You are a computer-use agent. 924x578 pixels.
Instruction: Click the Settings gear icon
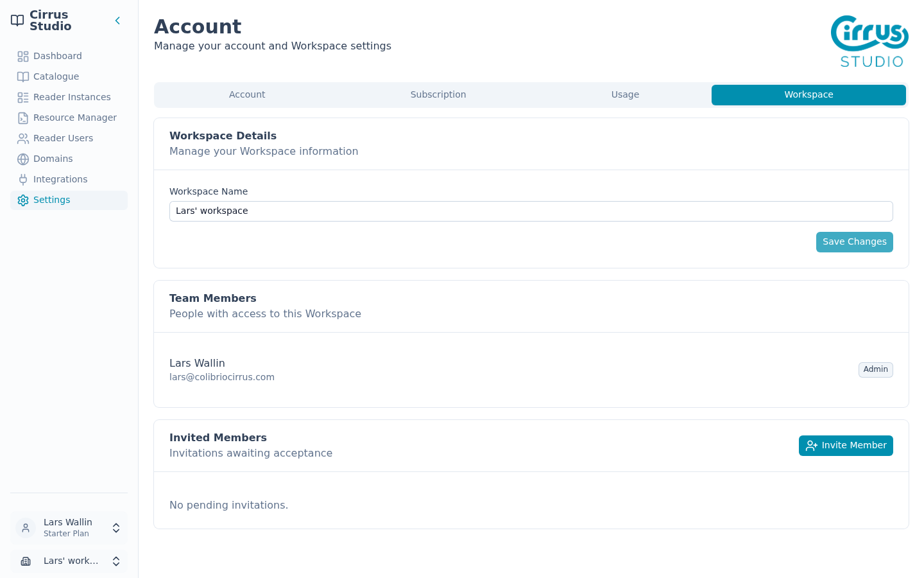23,200
